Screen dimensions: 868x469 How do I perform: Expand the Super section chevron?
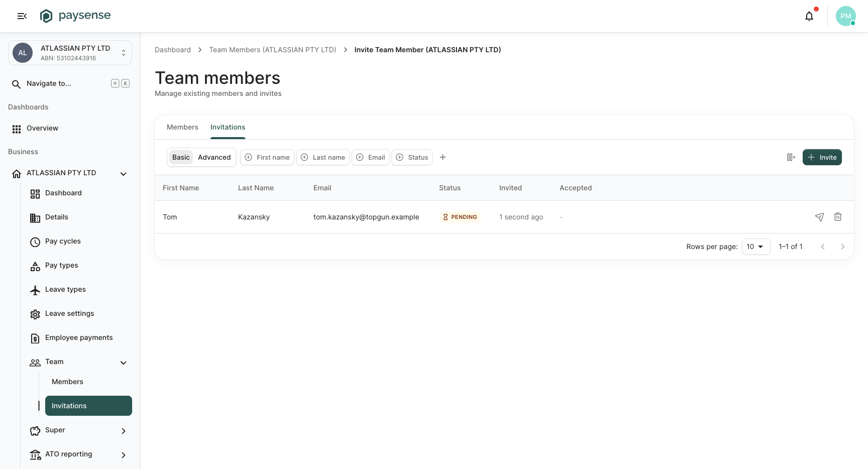124,431
